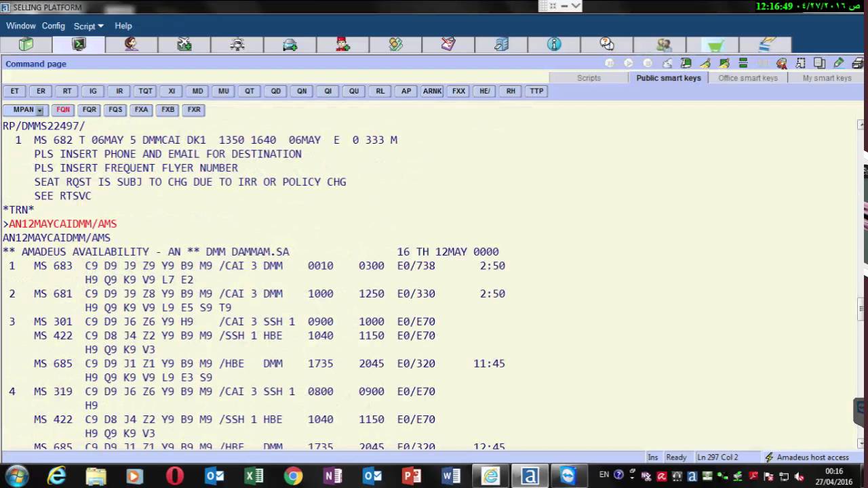Click the copy pages icon in Command page bar
This screenshot has height=488, width=868.
tap(819, 63)
